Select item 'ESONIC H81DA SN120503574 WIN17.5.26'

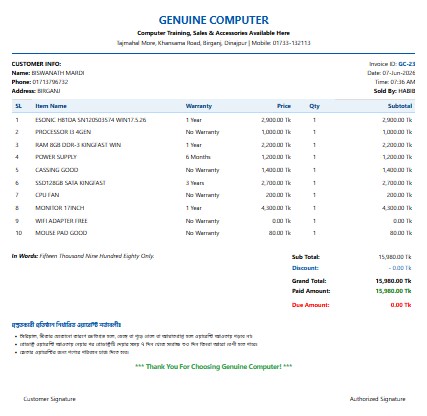(x=91, y=120)
